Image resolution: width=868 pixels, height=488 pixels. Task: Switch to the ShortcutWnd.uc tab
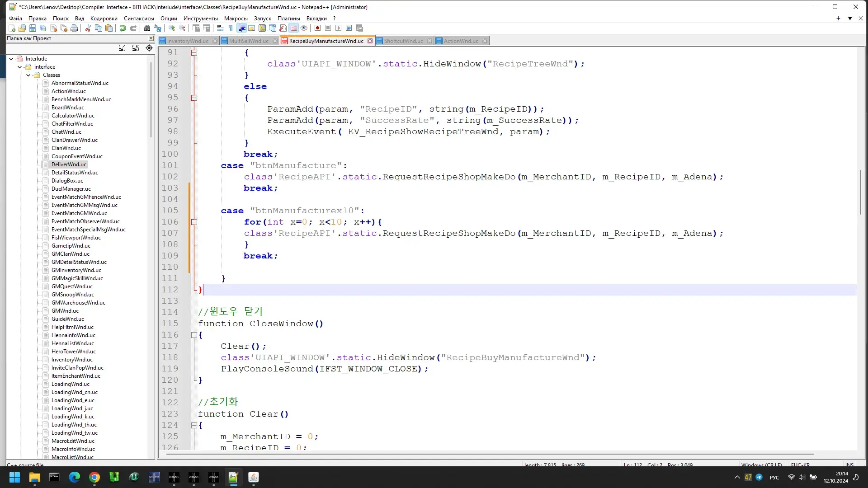click(x=404, y=41)
